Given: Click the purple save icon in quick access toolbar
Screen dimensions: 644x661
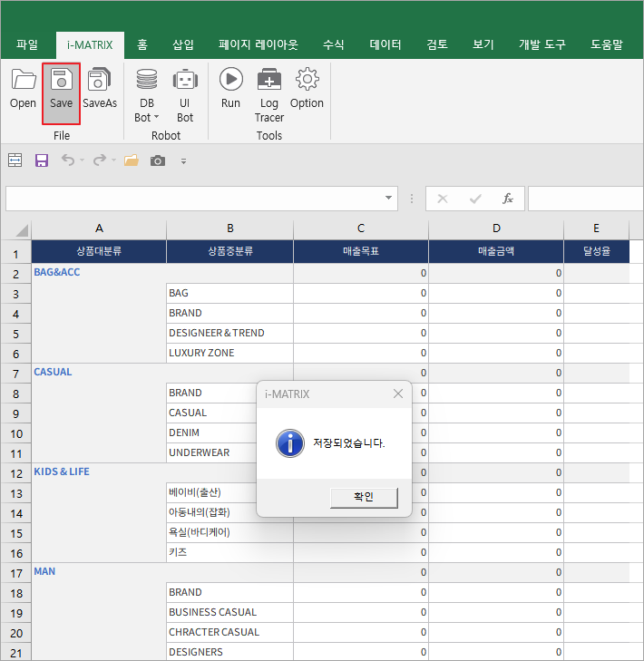Looking at the screenshot, I should pos(41,160).
